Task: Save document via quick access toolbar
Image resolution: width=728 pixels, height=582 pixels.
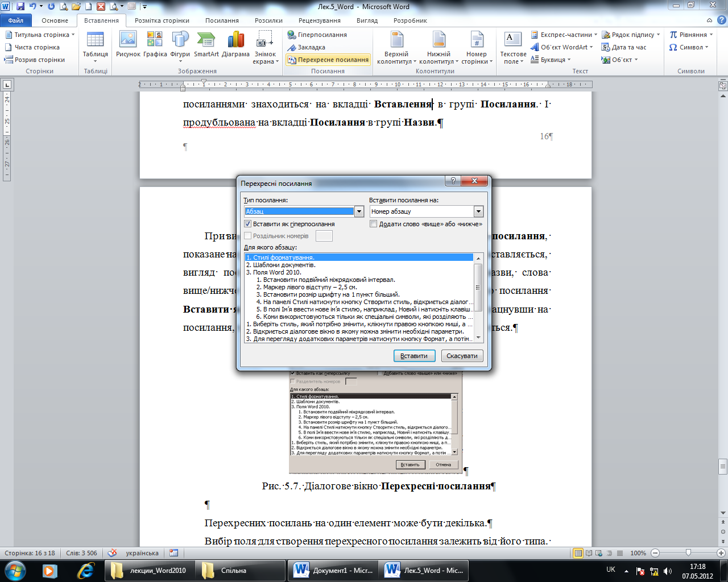Action: 20,7
